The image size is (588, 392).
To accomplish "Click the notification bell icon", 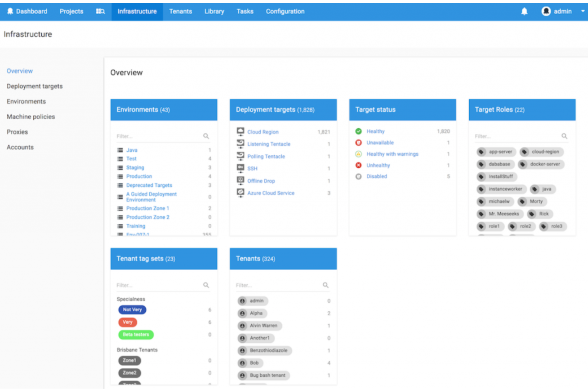I will coord(524,11).
